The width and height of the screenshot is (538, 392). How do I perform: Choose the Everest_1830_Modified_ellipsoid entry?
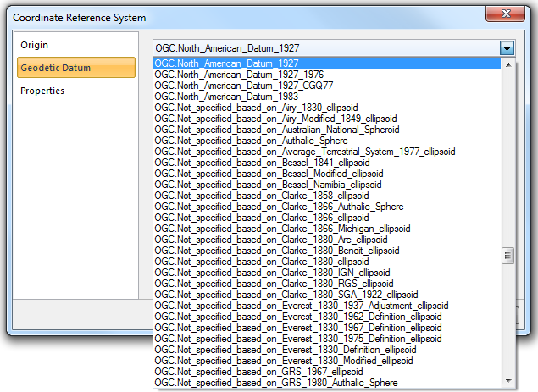(x=327, y=361)
